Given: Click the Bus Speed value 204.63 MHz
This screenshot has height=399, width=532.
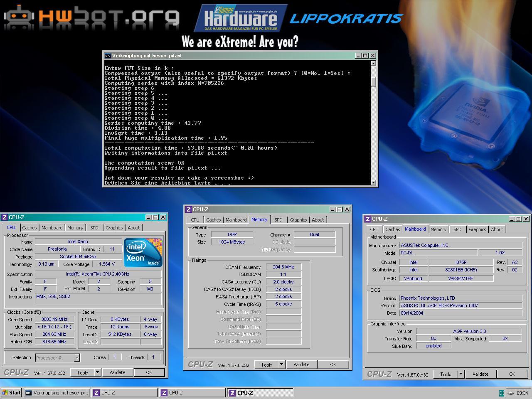Looking at the screenshot, I should 54,335.
